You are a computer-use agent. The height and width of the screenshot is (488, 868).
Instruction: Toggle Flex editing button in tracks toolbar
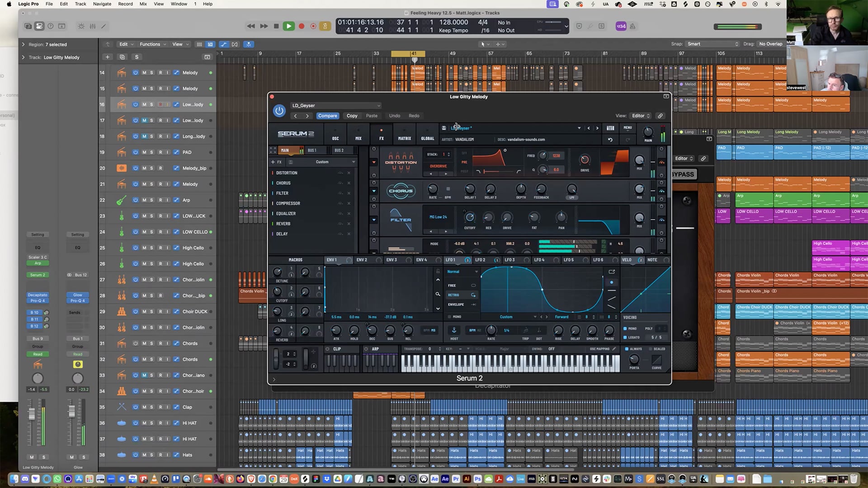click(x=235, y=44)
